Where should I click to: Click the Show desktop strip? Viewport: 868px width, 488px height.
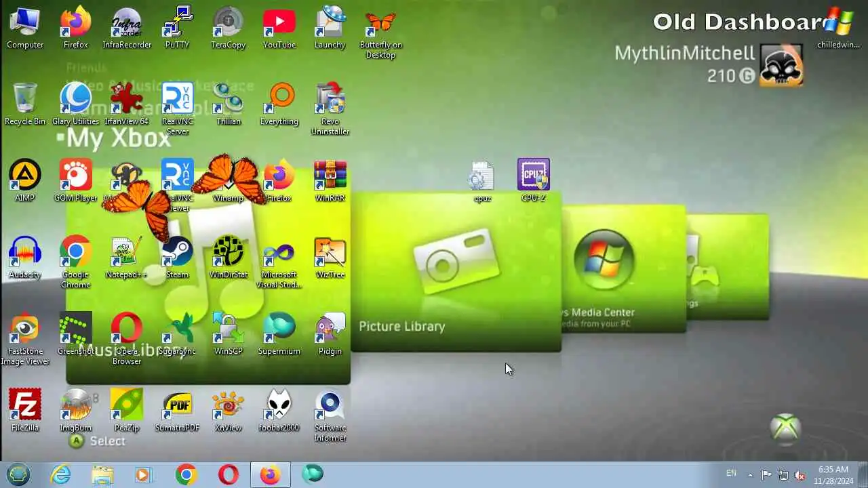click(x=863, y=474)
